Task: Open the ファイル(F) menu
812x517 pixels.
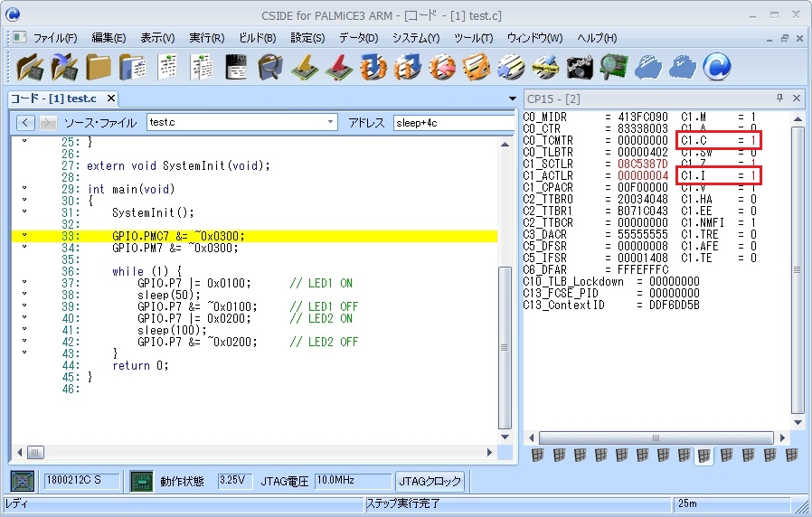Action: 55,38
